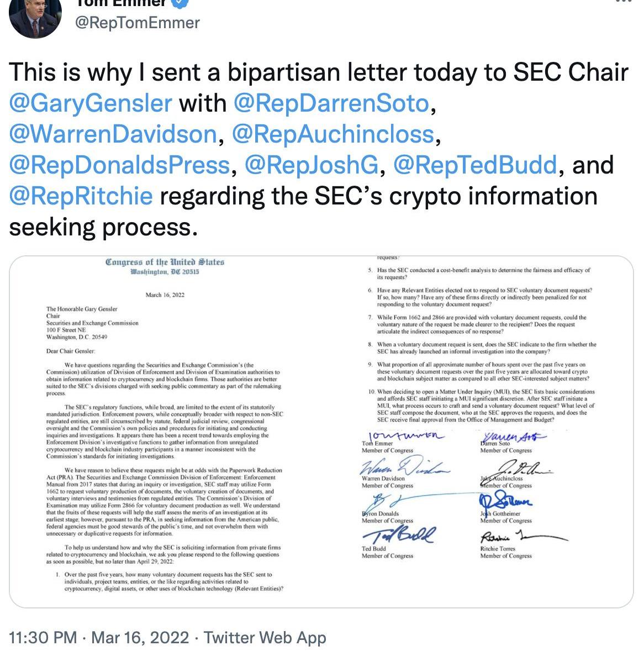Open the @RepTedBudd mention

click(x=475, y=165)
